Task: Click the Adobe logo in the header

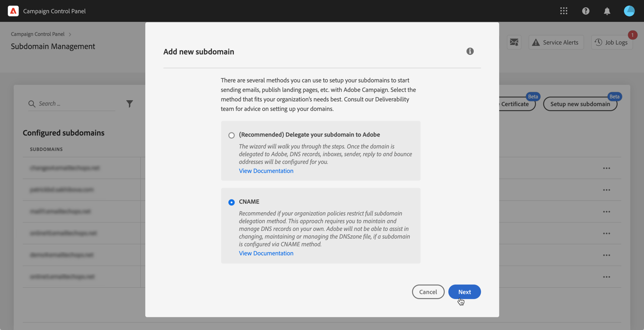Action: (13, 11)
